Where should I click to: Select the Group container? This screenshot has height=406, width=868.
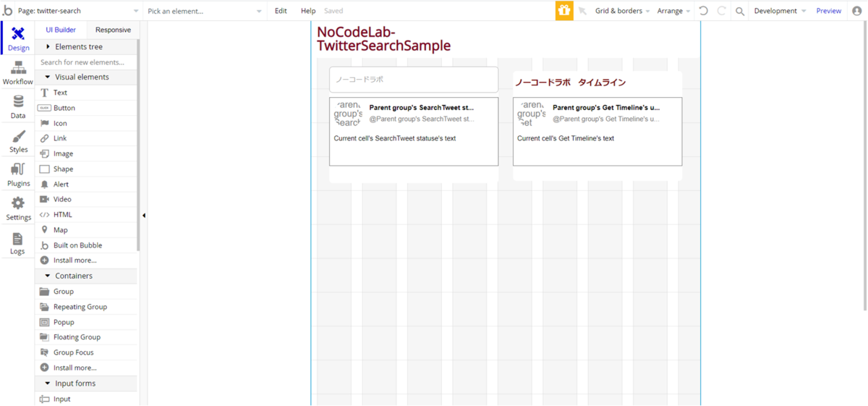85,291
